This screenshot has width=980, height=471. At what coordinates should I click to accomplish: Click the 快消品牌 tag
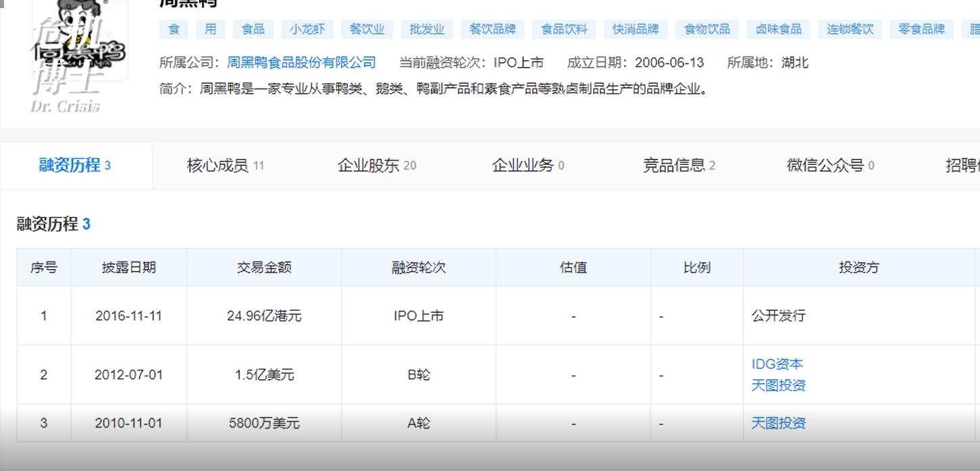[635, 29]
